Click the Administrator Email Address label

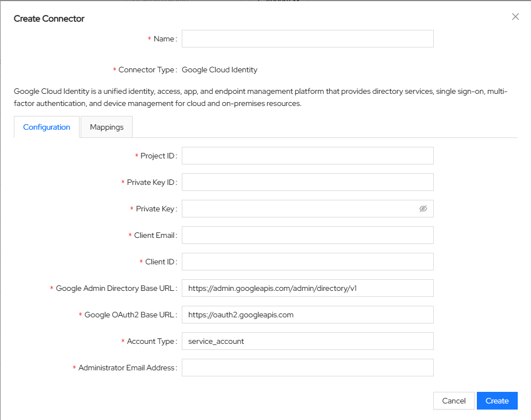pyautogui.click(x=126, y=368)
